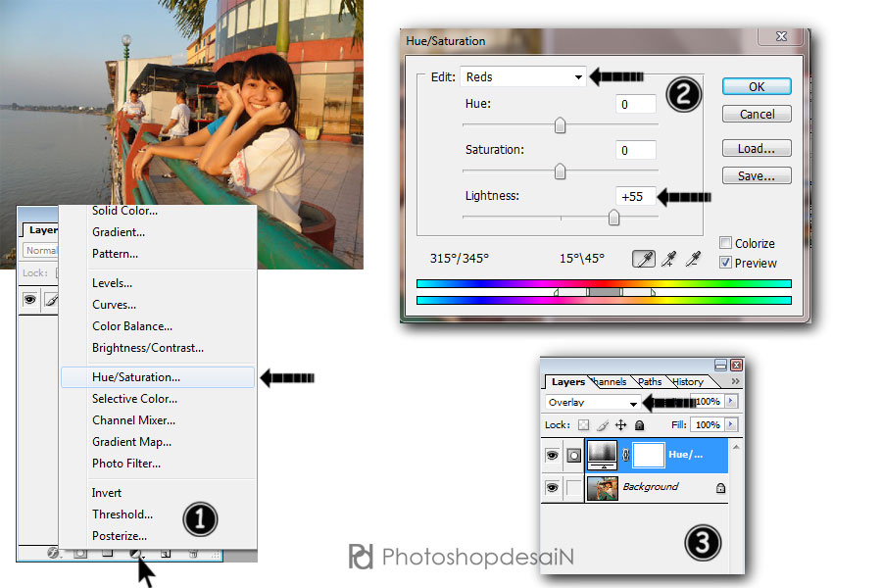Uncheck the Preview checkbox

click(725, 263)
